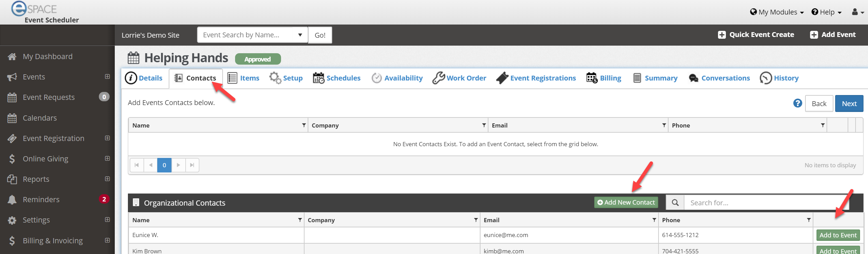Click page number 0 in pager
The height and width of the screenshot is (254, 868).
[165, 165]
